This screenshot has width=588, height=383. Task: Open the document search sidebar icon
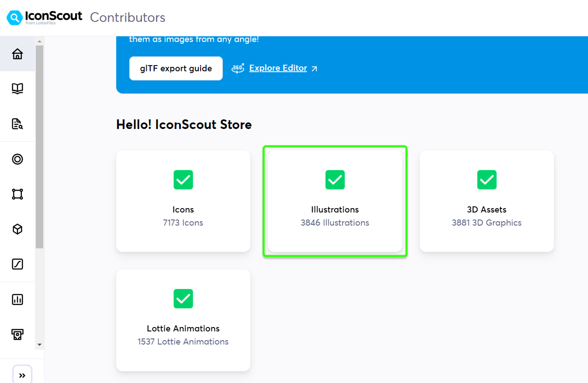[17, 124]
